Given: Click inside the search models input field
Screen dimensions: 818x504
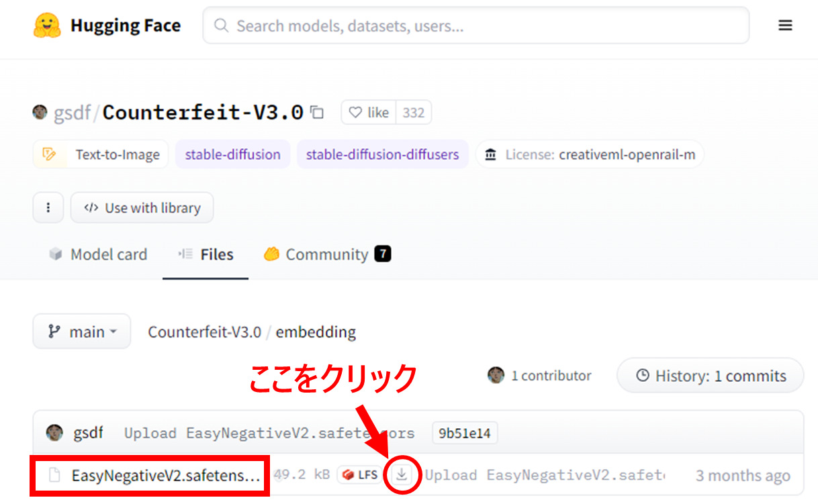Looking at the screenshot, I should click(470, 26).
